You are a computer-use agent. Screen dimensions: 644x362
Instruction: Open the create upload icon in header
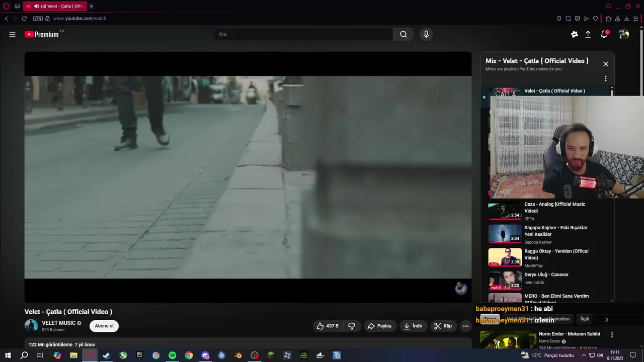pyautogui.click(x=588, y=34)
